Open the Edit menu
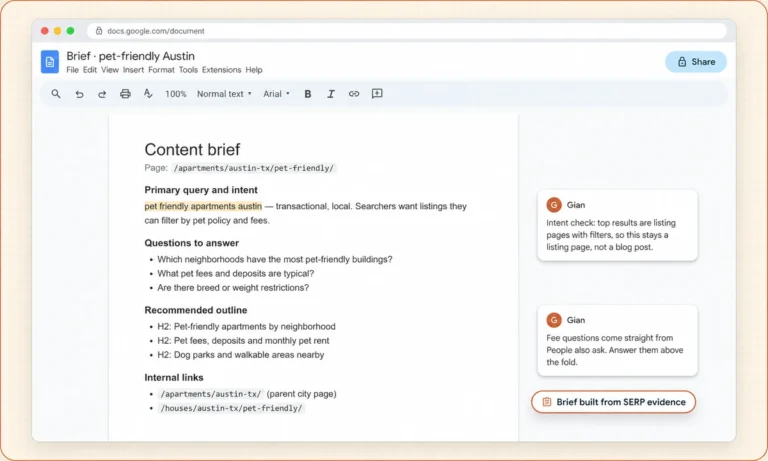This screenshot has width=768, height=461. point(90,70)
